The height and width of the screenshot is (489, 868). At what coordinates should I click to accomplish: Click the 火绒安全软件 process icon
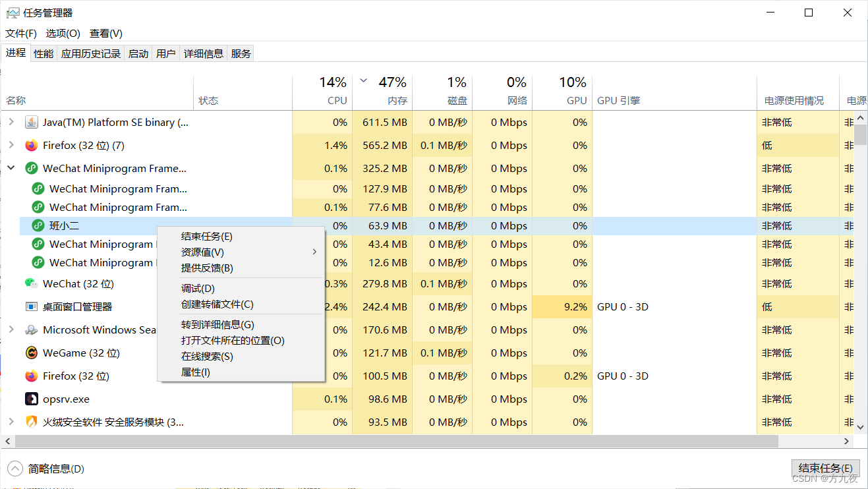tap(32, 422)
